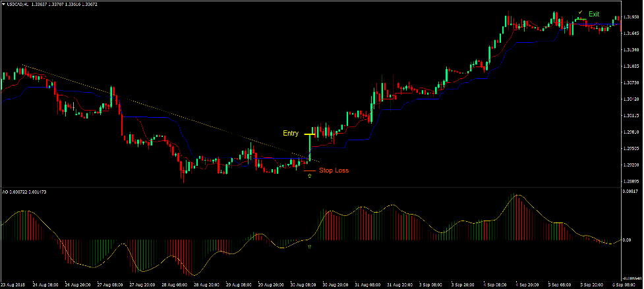Click the 5 Sep 20:00 time label
This screenshot has width=644, height=289.
point(592,284)
